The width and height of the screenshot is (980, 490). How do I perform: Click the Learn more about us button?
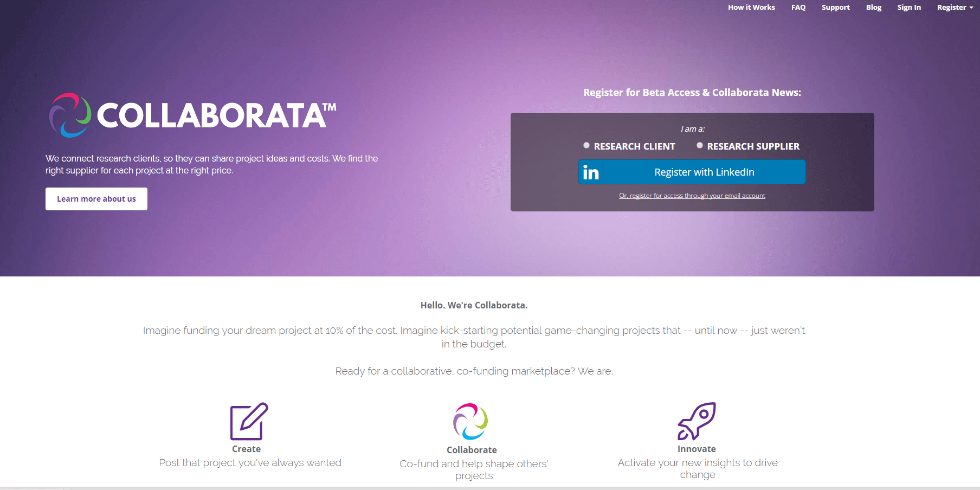96,199
